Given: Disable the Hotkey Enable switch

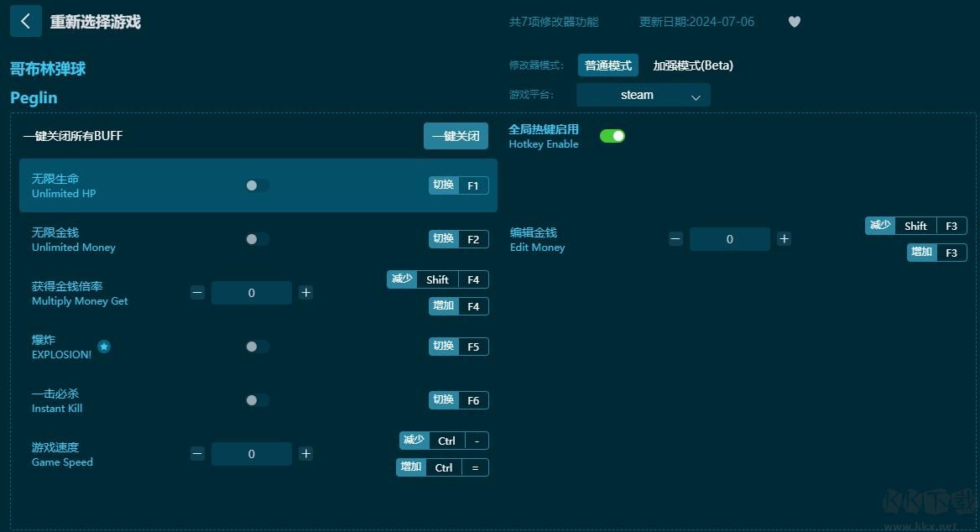Looking at the screenshot, I should pos(612,136).
